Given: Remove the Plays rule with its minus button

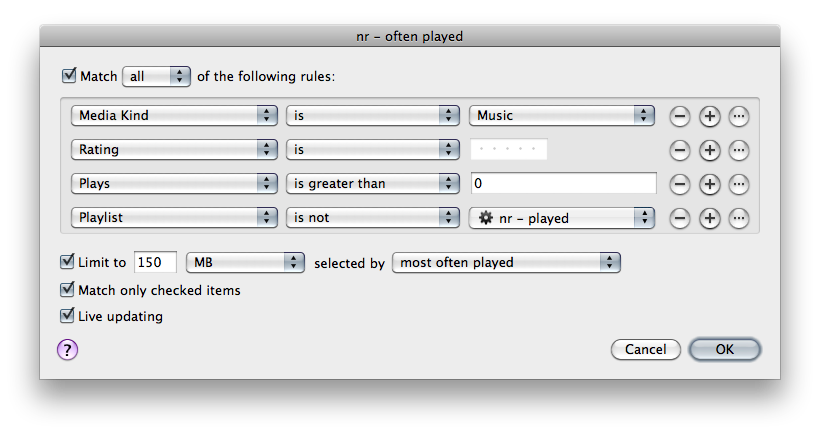Looking at the screenshot, I should (679, 184).
